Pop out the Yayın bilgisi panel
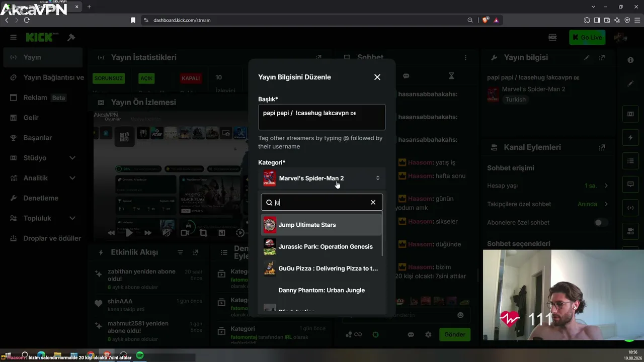 click(x=602, y=58)
